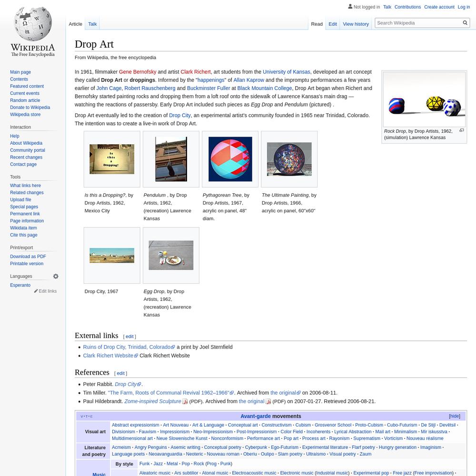
Task: Open the Egg Drop thumbnail image
Action: tap(171, 255)
